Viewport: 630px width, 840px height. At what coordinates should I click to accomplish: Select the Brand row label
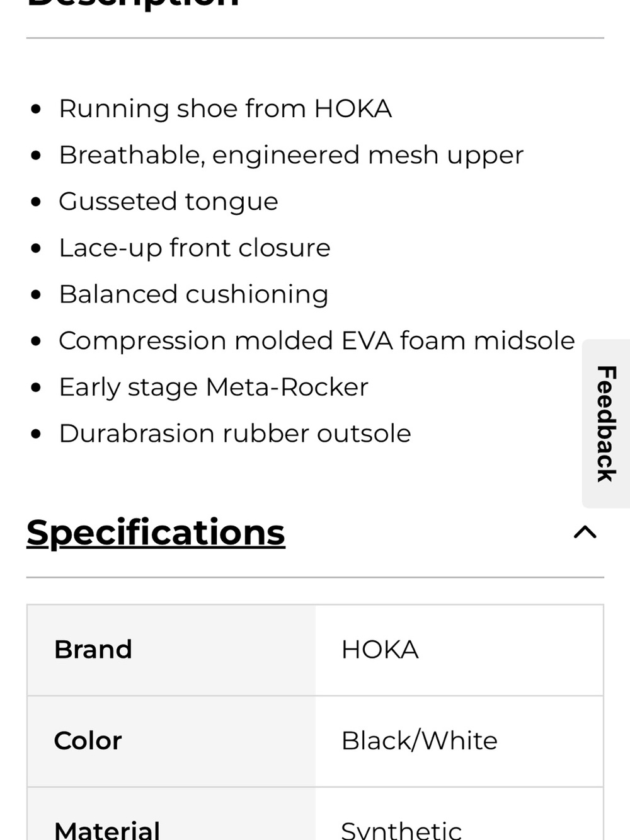pyautogui.click(x=93, y=650)
